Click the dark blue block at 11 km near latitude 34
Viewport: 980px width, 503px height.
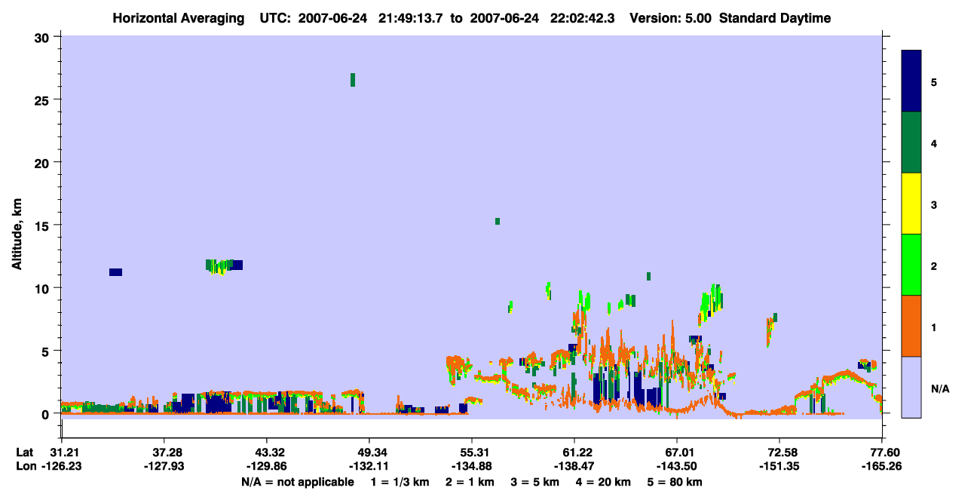click(115, 272)
